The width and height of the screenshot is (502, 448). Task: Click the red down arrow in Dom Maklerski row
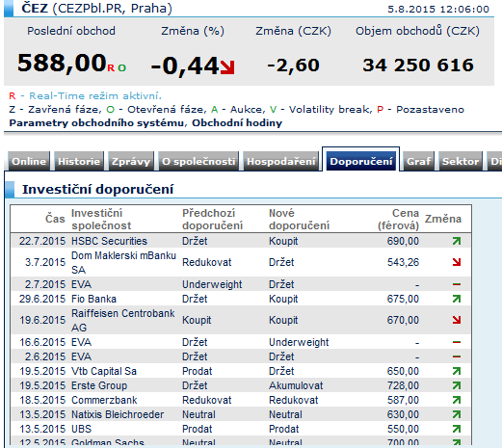click(x=457, y=262)
